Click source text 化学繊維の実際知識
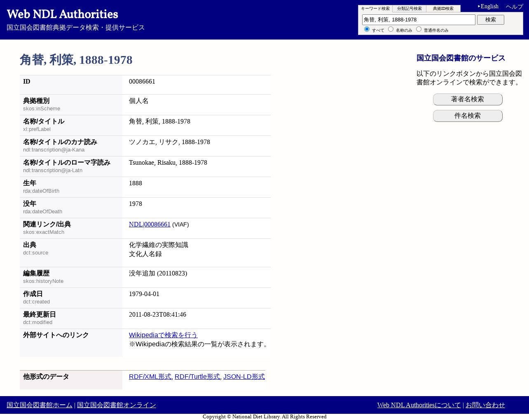 159,245
